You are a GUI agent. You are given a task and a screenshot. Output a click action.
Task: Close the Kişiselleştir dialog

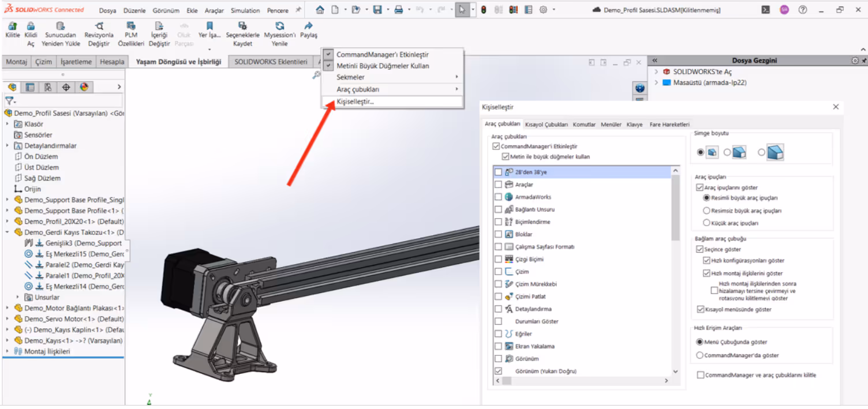tap(836, 107)
